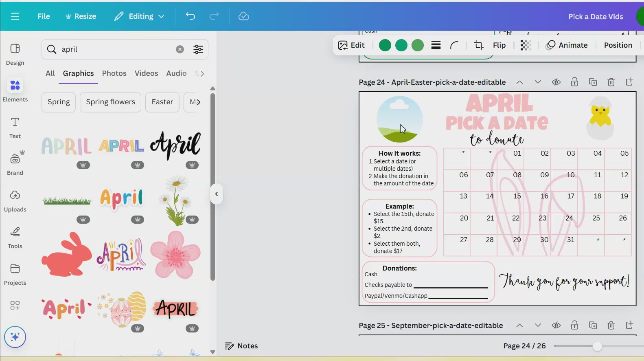644x361 pixels.
Task: Hide Page 24 with the visibility icon
Action: pyautogui.click(x=556, y=82)
